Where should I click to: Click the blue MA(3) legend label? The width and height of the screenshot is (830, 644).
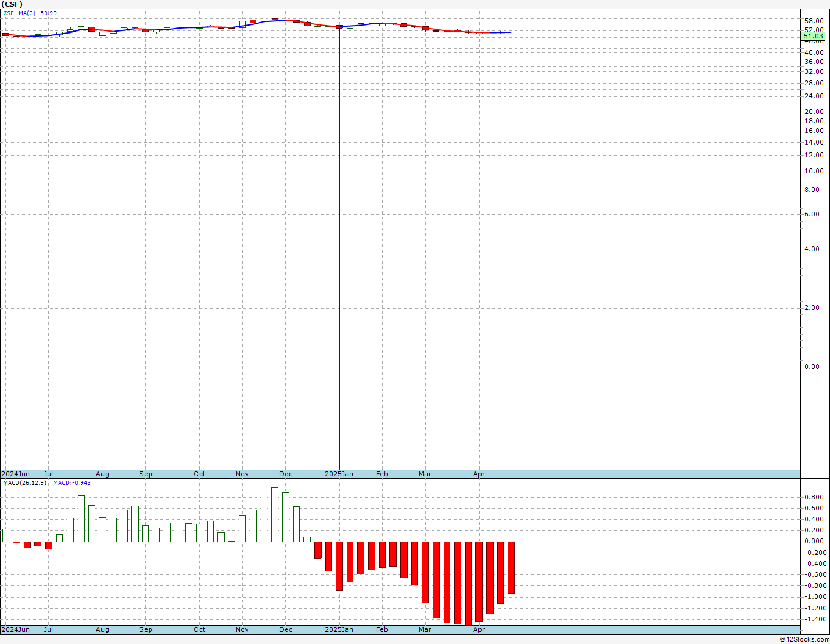(x=27, y=13)
